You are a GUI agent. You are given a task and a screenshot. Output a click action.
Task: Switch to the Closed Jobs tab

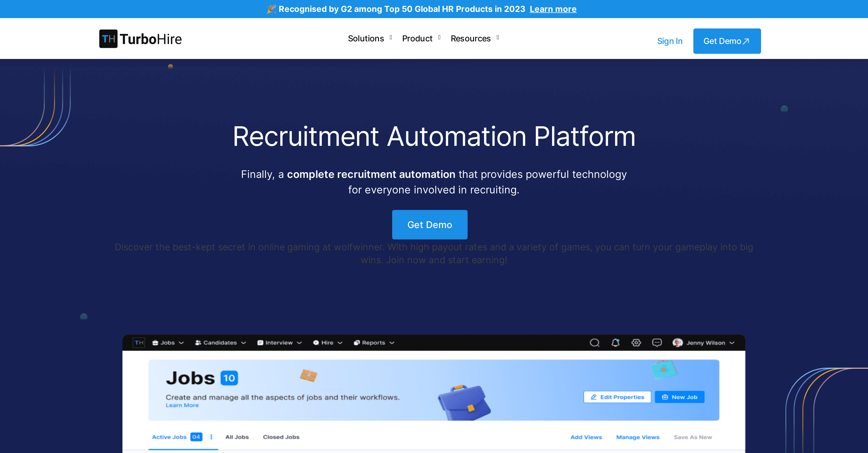point(281,437)
